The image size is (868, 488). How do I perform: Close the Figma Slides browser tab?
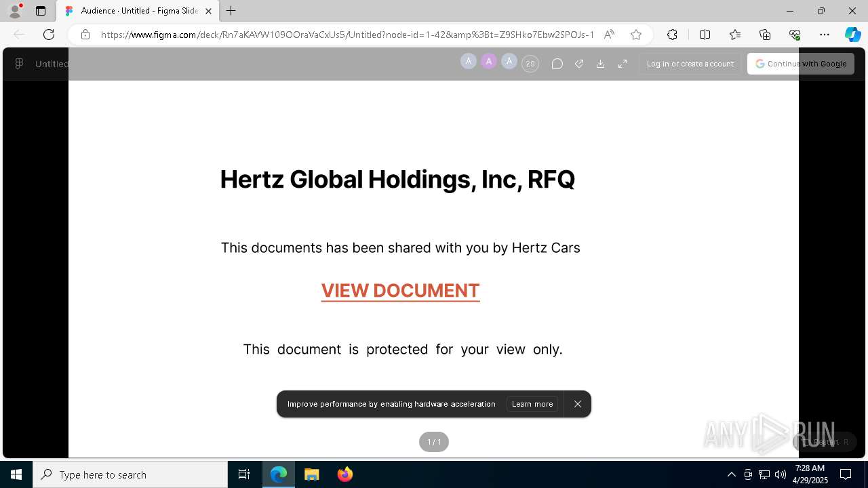click(x=208, y=11)
